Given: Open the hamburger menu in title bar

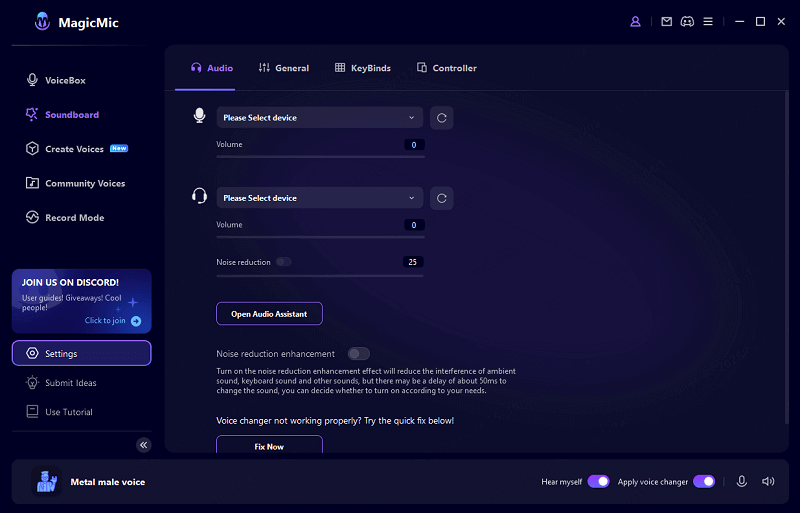Looking at the screenshot, I should [708, 21].
